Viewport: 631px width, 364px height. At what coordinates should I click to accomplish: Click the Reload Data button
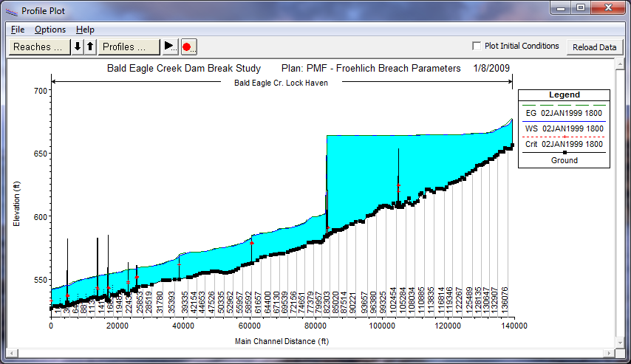pos(594,47)
